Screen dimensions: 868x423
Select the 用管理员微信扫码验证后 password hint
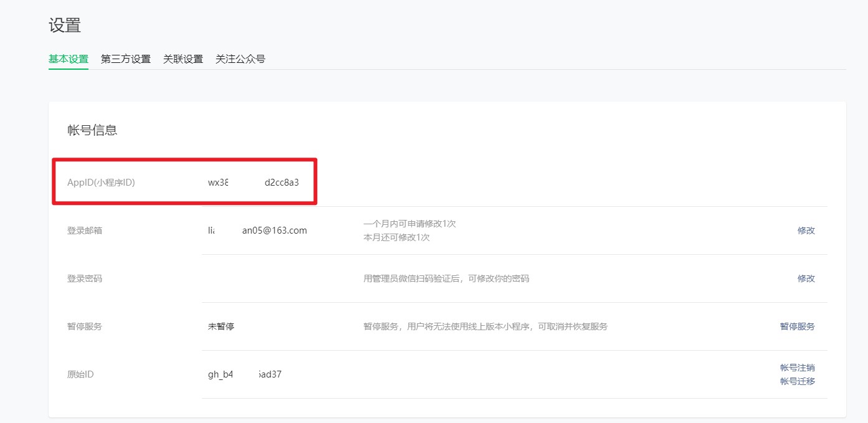[446, 278]
